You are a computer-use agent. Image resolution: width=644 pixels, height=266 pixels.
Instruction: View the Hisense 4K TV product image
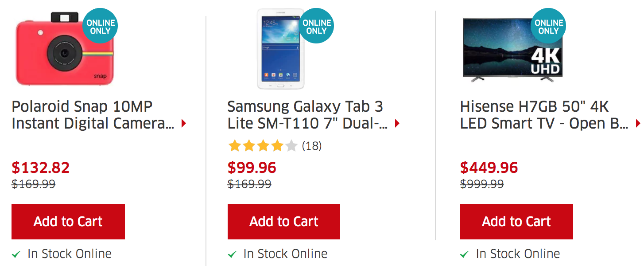pos(505,51)
